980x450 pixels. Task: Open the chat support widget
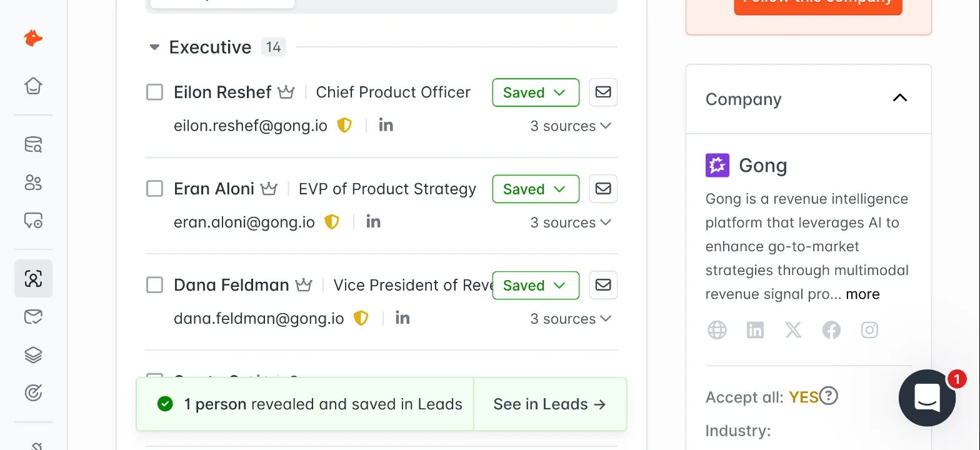927,397
